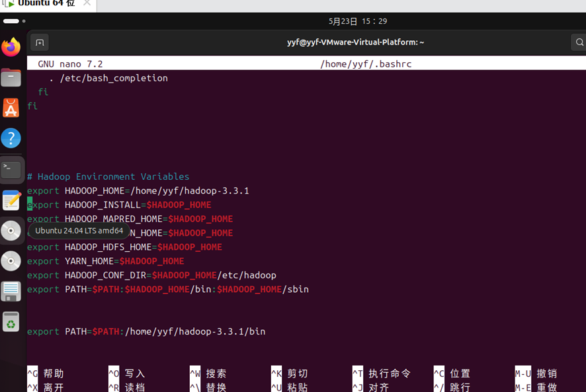The width and height of the screenshot is (586, 392).
Task: Open the second disc icon in the dock
Action: click(x=11, y=261)
